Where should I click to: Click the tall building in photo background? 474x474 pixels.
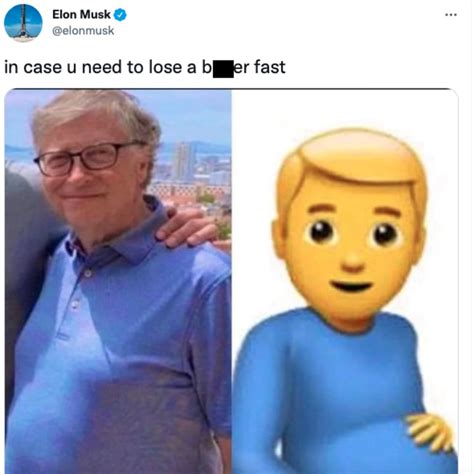point(184,161)
